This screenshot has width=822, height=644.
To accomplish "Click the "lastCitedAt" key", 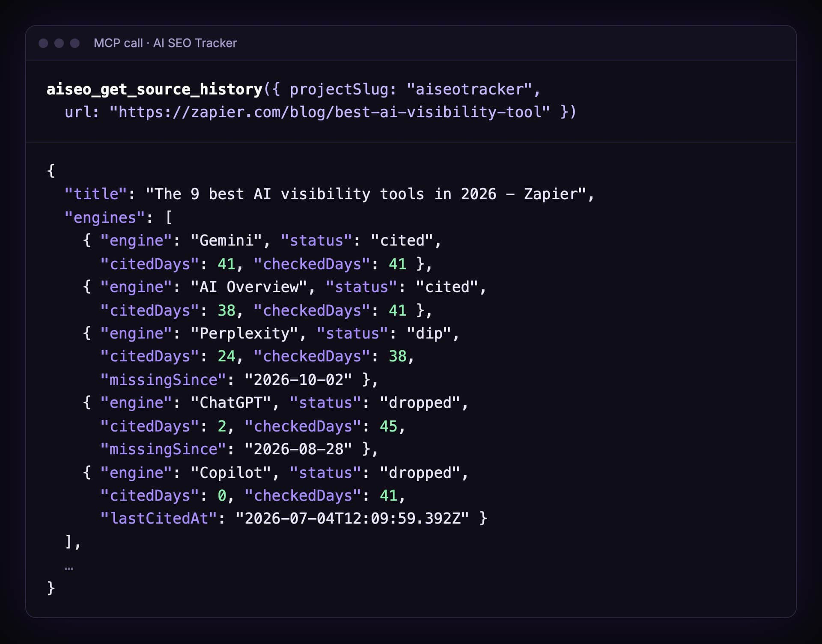I will click(x=159, y=519).
